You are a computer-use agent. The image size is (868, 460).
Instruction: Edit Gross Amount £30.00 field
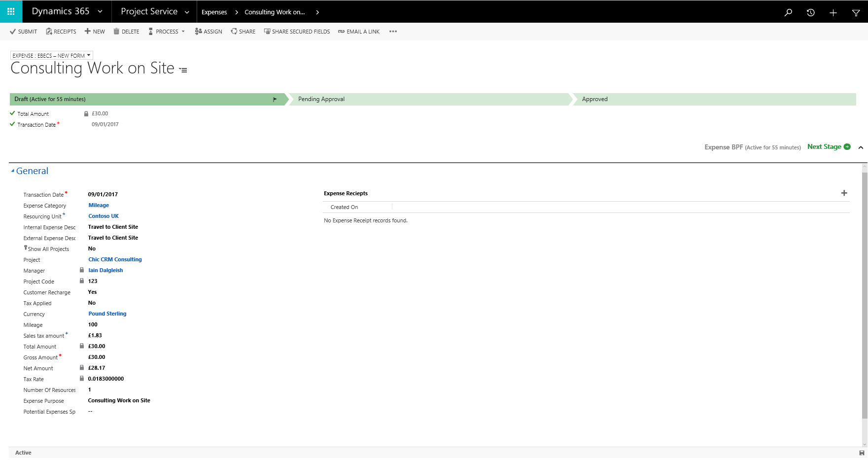[97, 357]
